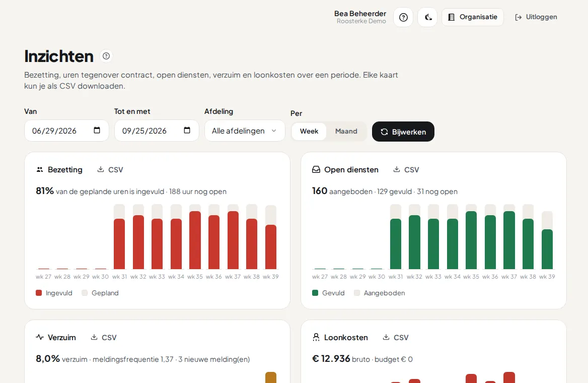Click "31 nog open" text

click(x=437, y=191)
